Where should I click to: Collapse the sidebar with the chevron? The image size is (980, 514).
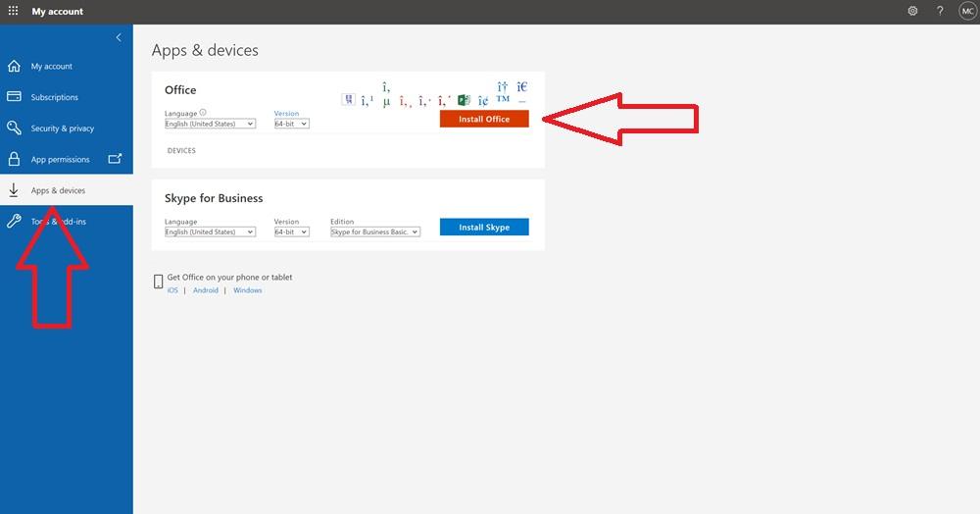[x=119, y=37]
